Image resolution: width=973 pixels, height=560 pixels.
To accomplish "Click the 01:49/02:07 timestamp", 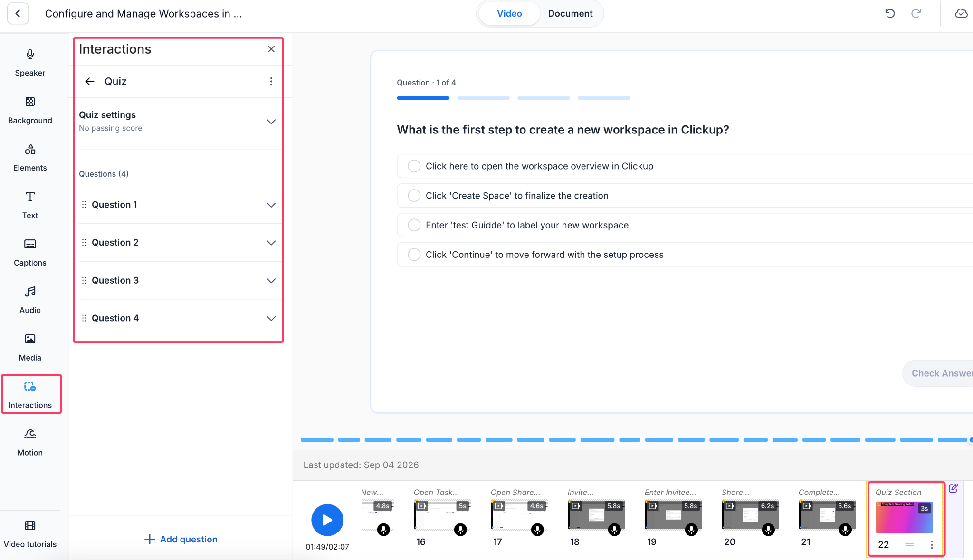I will [327, 547].
